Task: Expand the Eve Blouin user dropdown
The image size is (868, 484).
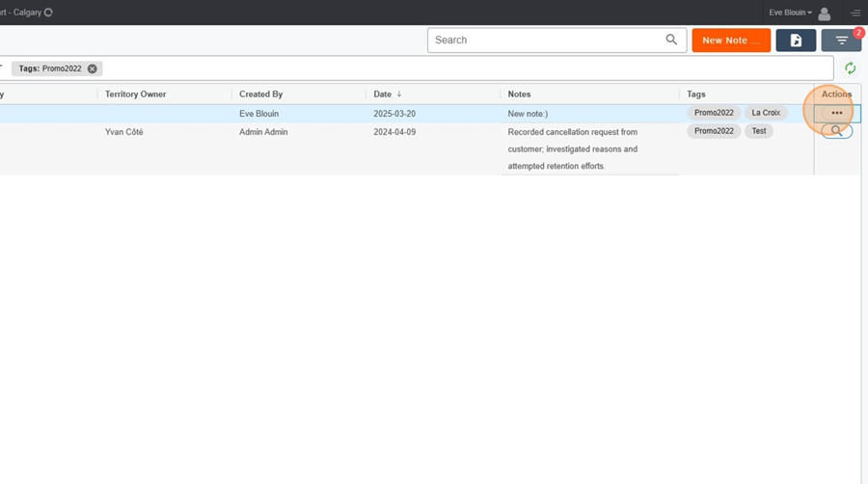Action: click(790, 13)
